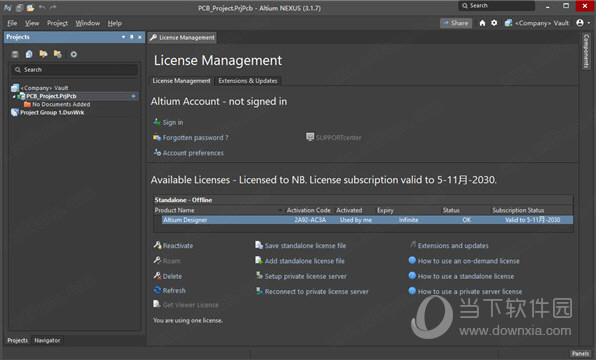Open the Help menu
Screen dimensions: 596x360
tap(114, 23)
